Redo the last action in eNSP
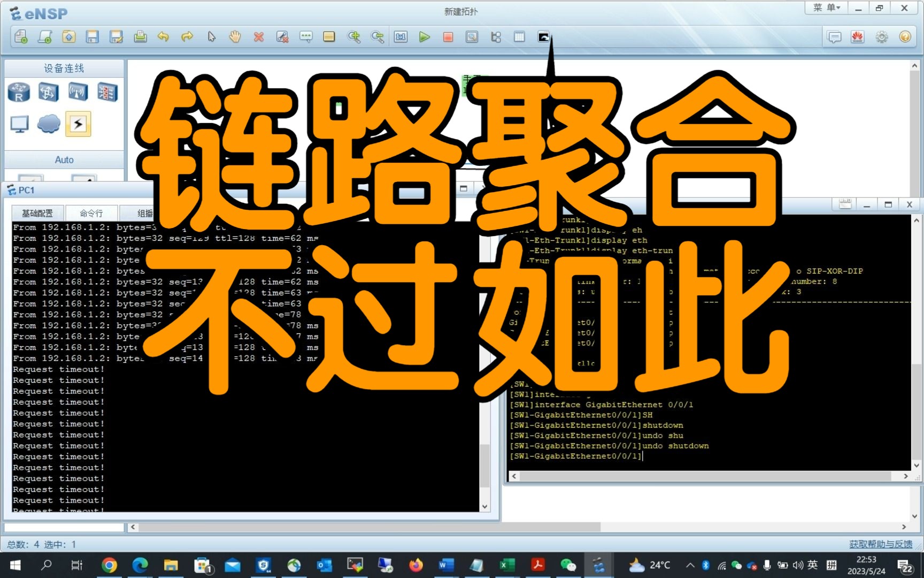Image resolution: width=924 pixels, height=578 pixels. tap(187, 37)
